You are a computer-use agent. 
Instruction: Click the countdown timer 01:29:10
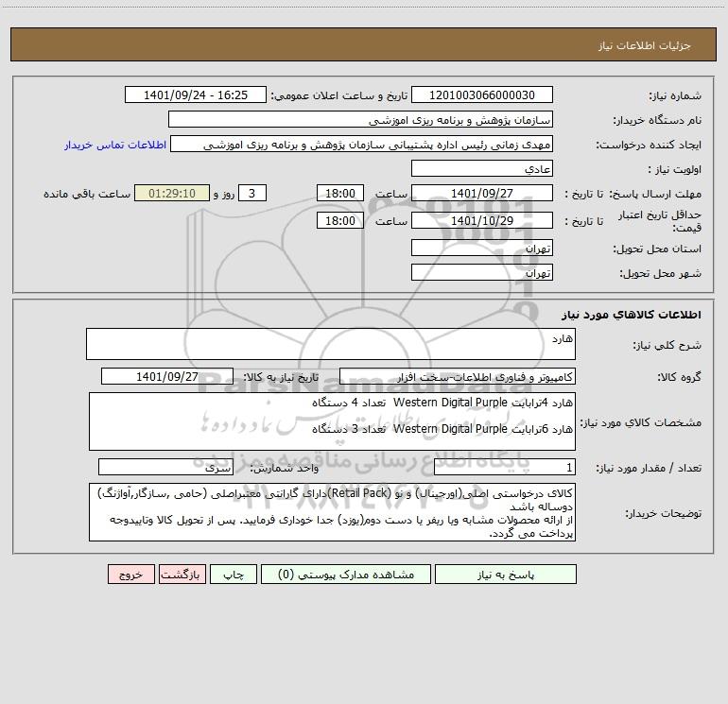click(172, 194)
